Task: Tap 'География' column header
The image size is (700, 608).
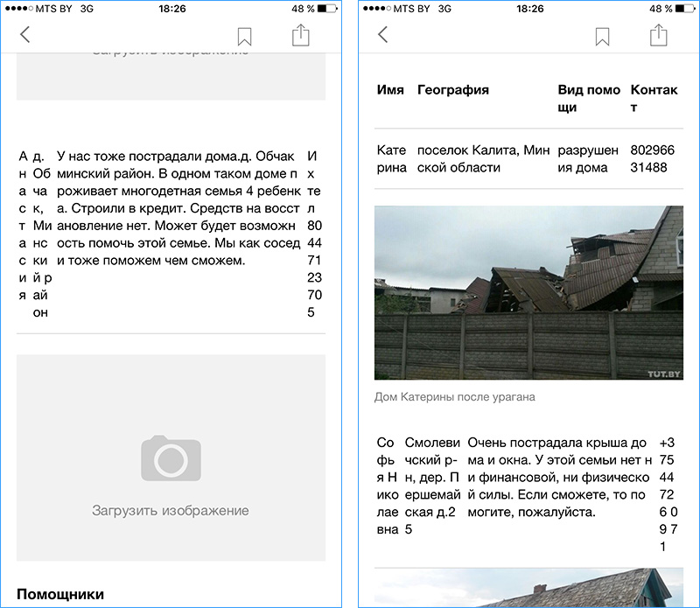Action: (x=453, y=90)
